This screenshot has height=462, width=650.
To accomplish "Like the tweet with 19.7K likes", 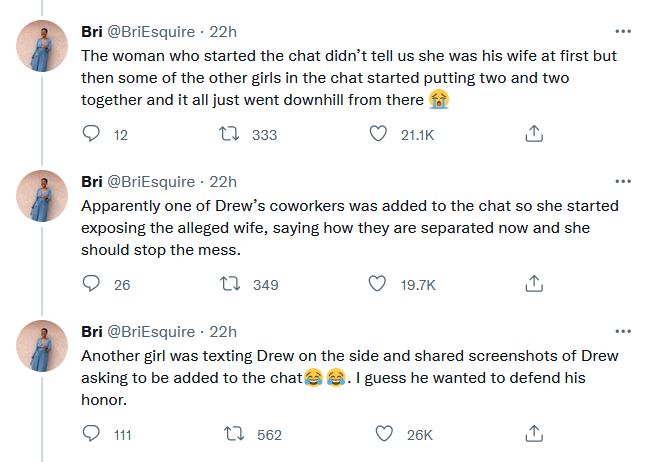I will point(378,284).
